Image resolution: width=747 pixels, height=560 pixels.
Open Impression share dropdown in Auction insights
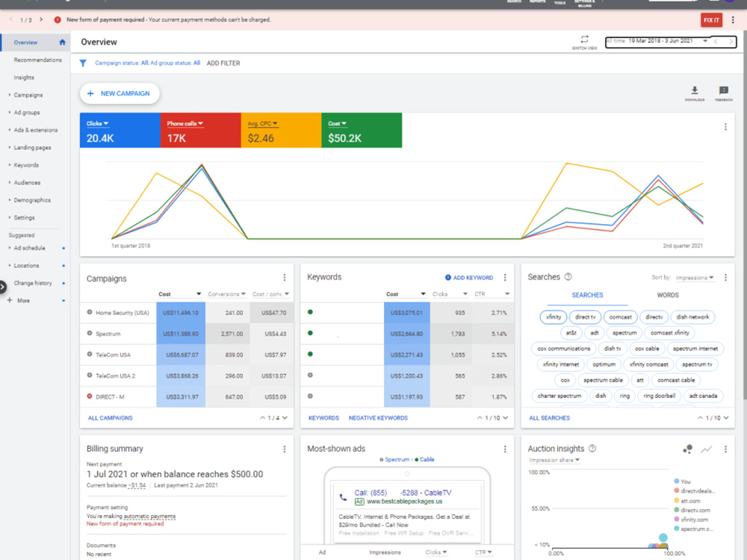554,460
